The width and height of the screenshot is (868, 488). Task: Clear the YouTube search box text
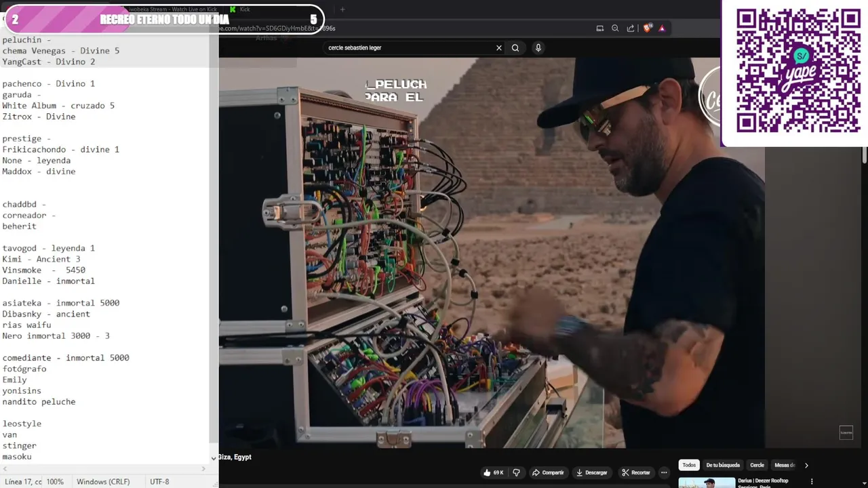coord(499,48)
